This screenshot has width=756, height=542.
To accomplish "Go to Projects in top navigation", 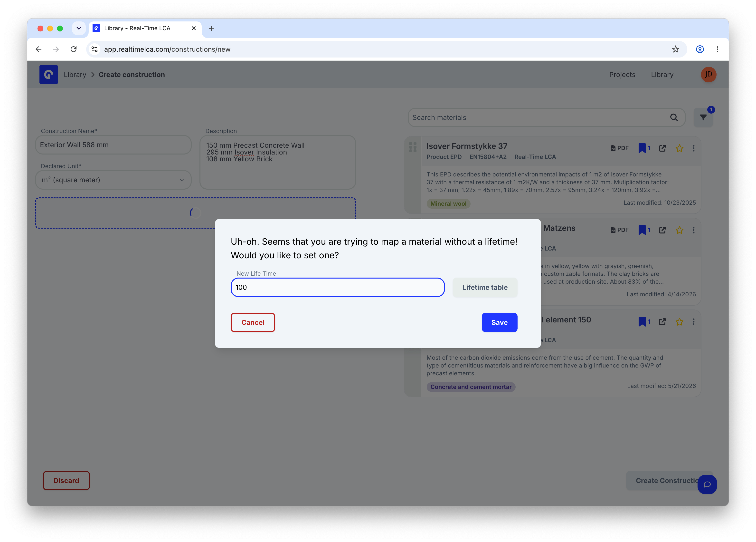I will point(622,74).
